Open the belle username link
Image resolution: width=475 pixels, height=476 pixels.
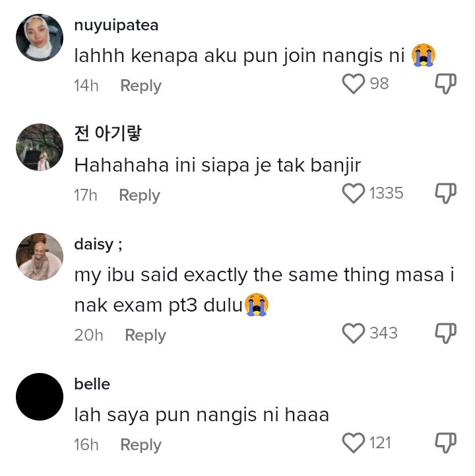[x=92, y=384]
